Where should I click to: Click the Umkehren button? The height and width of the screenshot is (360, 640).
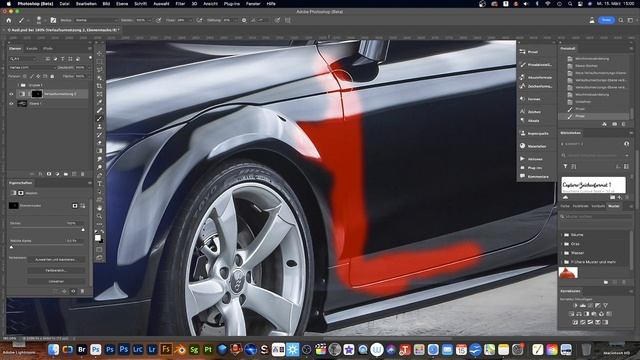click(x=56, y=281)
